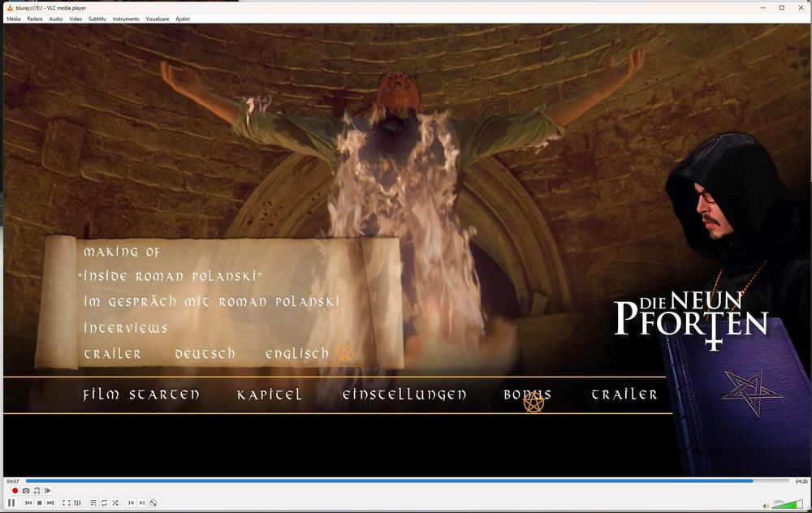
Task: Toggle loop repeat mode
Action: [104, 502]
